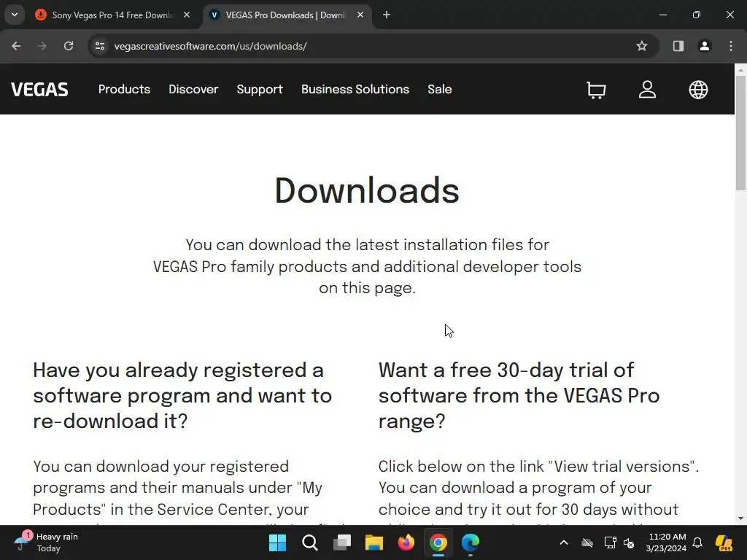
Task: Click the Copilot preview icon
Action: point(724,542)
